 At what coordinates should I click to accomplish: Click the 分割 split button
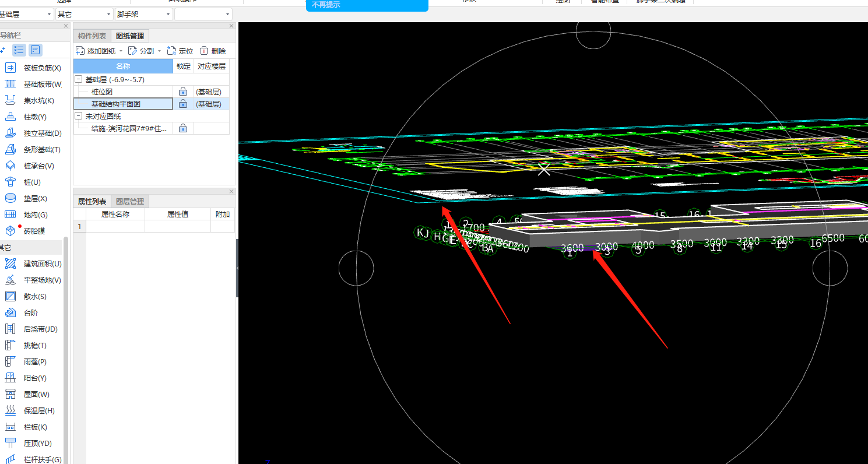pos(142,51)
